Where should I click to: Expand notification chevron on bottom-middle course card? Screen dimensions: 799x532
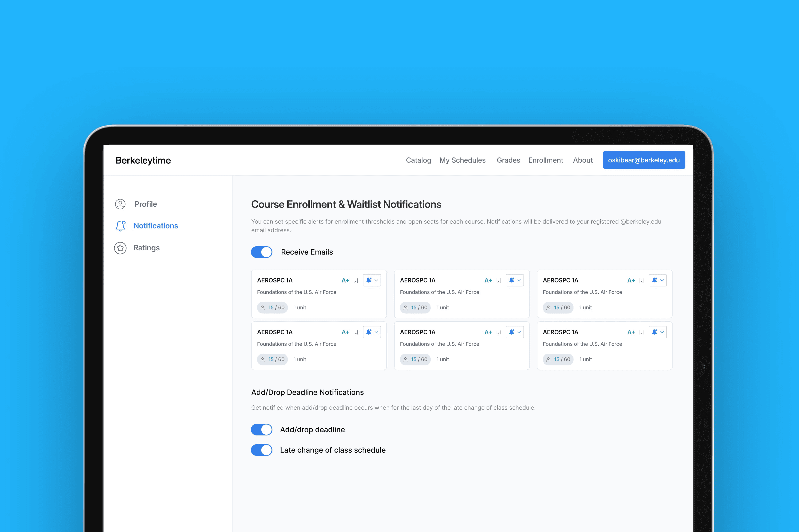tap(519, 332)
